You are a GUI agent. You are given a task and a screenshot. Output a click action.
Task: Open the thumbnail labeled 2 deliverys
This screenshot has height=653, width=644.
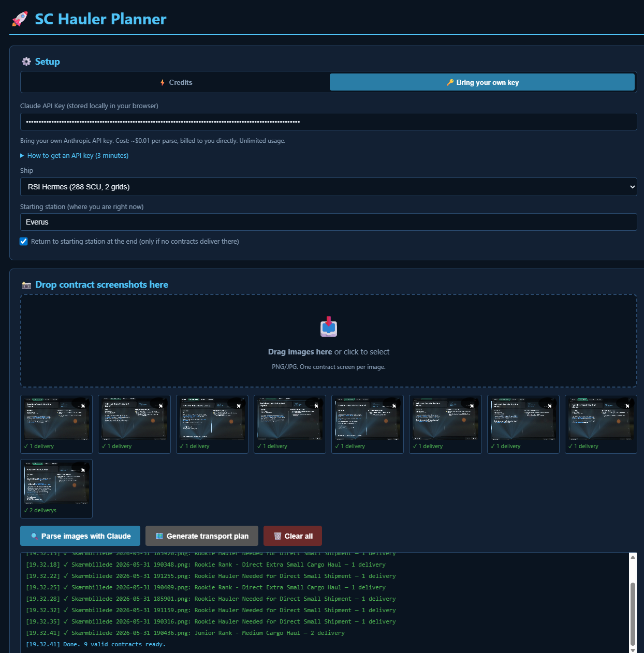point(56,488)
